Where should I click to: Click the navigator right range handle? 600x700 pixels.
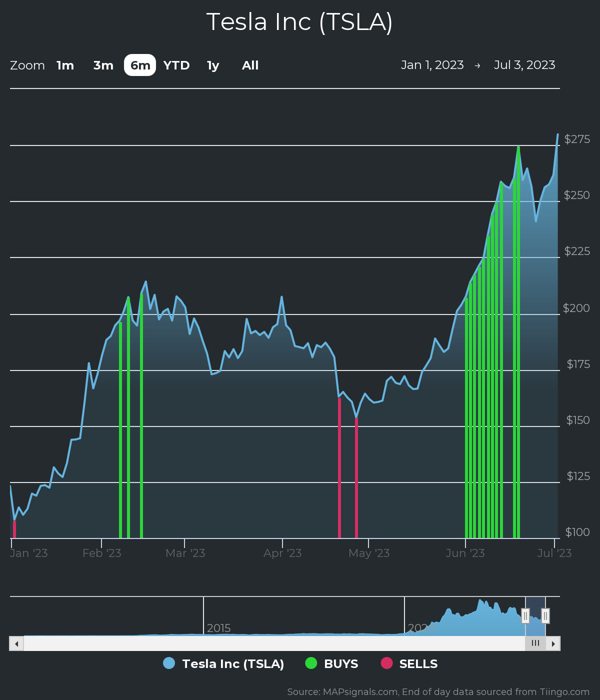click(545, 616)
